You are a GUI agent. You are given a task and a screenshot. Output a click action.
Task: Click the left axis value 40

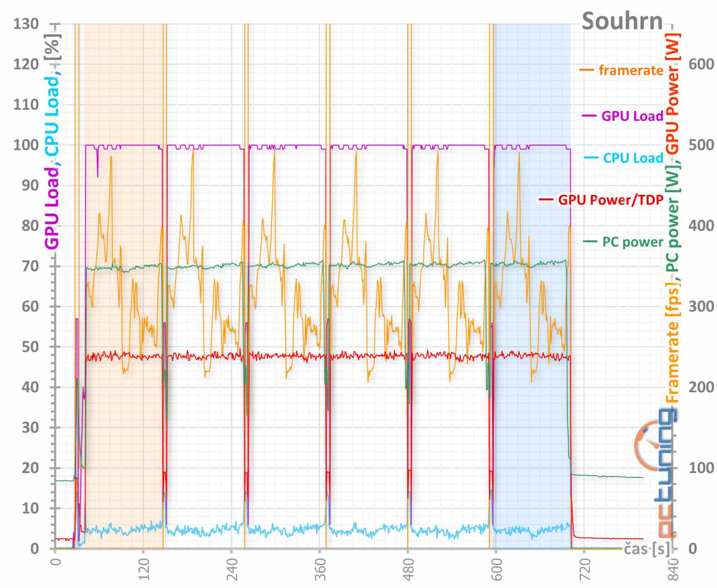click(30, 387)
